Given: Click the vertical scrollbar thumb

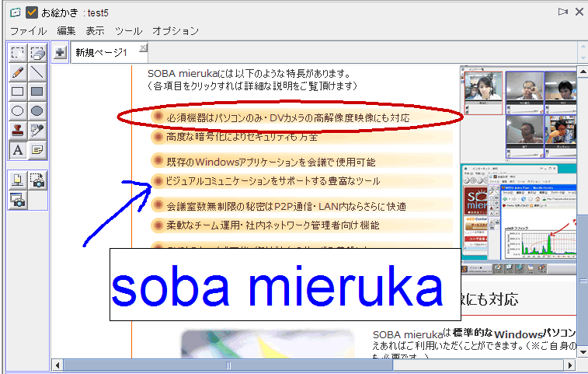Looking at the screenshot, I should (583, 280).
